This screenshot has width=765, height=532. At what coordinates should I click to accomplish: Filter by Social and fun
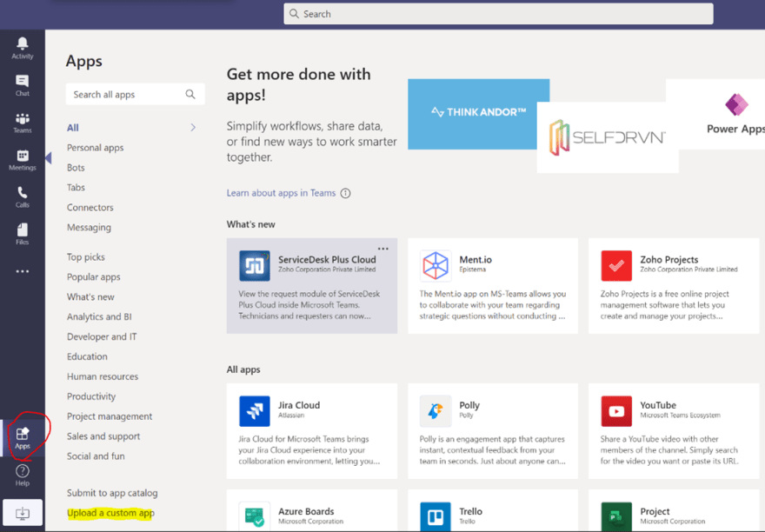pyautogui.click(x=96, y=456)
